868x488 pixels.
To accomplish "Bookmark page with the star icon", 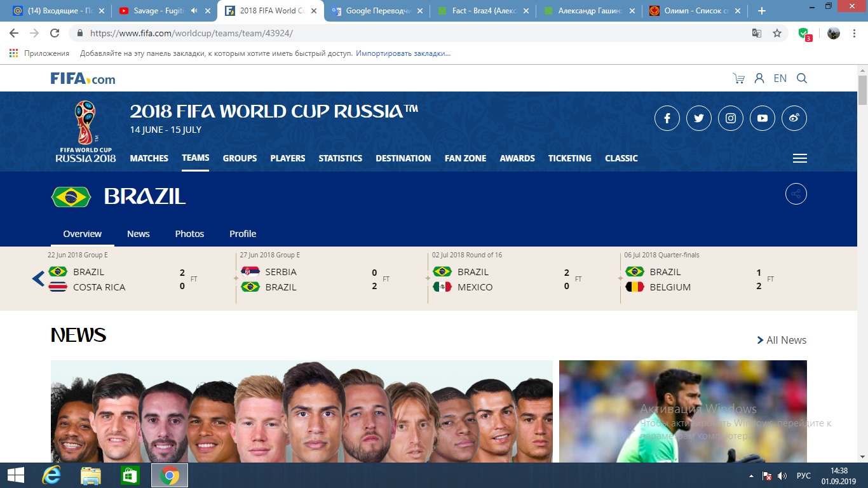I will (x=777, y=33).
